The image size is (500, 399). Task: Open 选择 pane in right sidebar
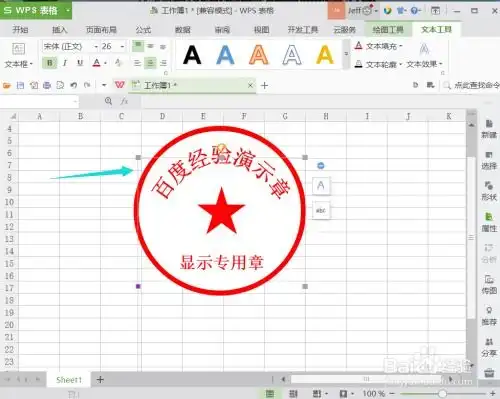[x=489, y=160]
